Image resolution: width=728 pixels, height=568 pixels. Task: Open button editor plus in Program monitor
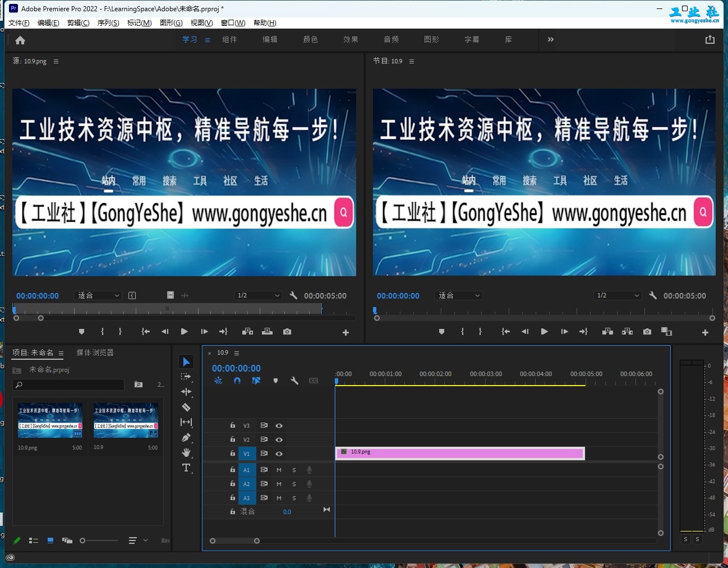click(x=705, y=332)
